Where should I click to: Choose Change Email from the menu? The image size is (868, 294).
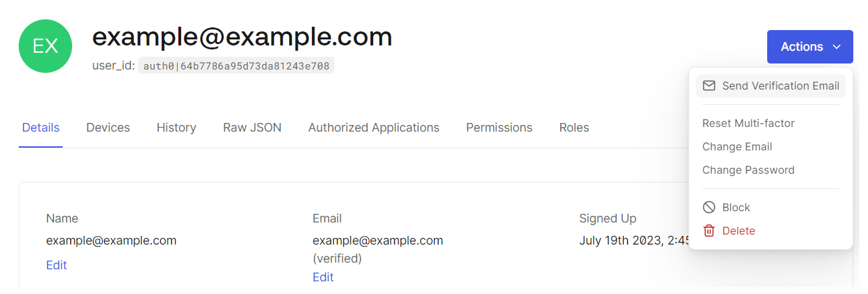pos(737,146)
